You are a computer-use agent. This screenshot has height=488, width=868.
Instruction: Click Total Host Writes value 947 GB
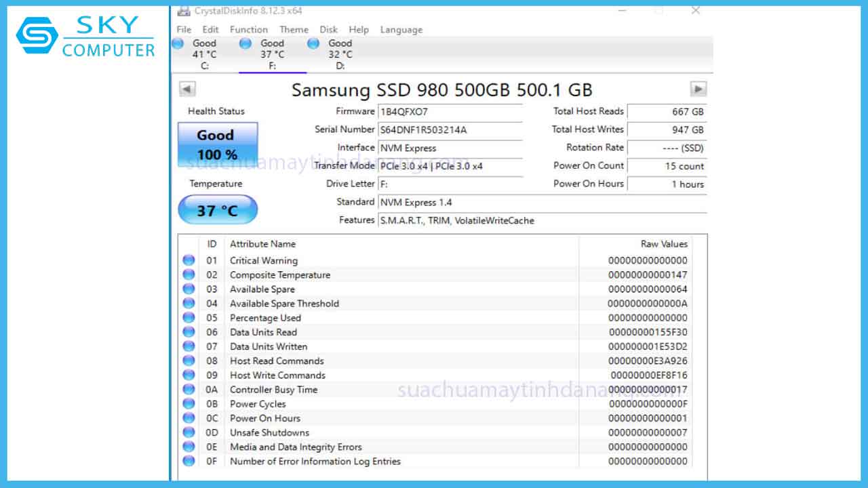coord(667,129)
